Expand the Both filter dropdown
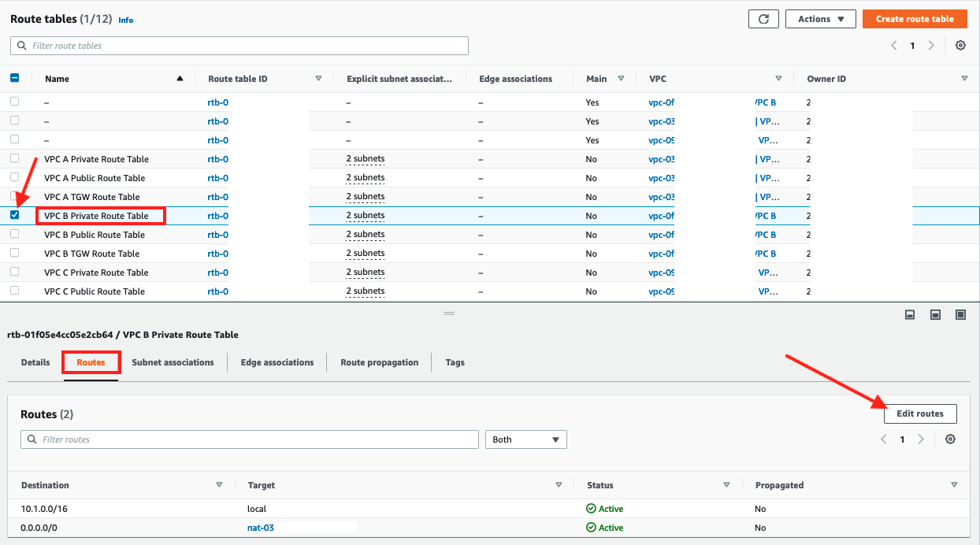This screenshot has width=980, height=545. coord(526,439)
